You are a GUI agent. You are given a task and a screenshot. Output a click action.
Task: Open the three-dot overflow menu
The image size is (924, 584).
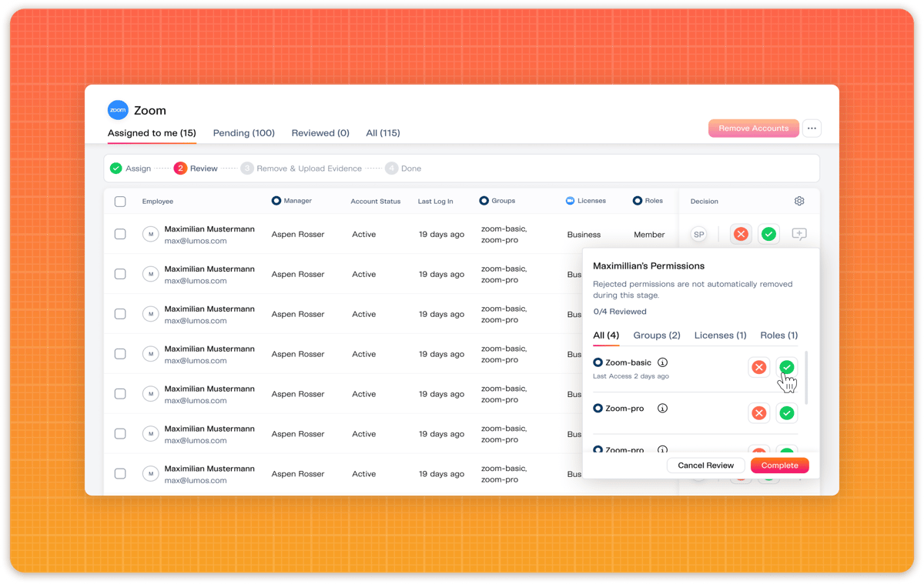[x=812, y=128]
